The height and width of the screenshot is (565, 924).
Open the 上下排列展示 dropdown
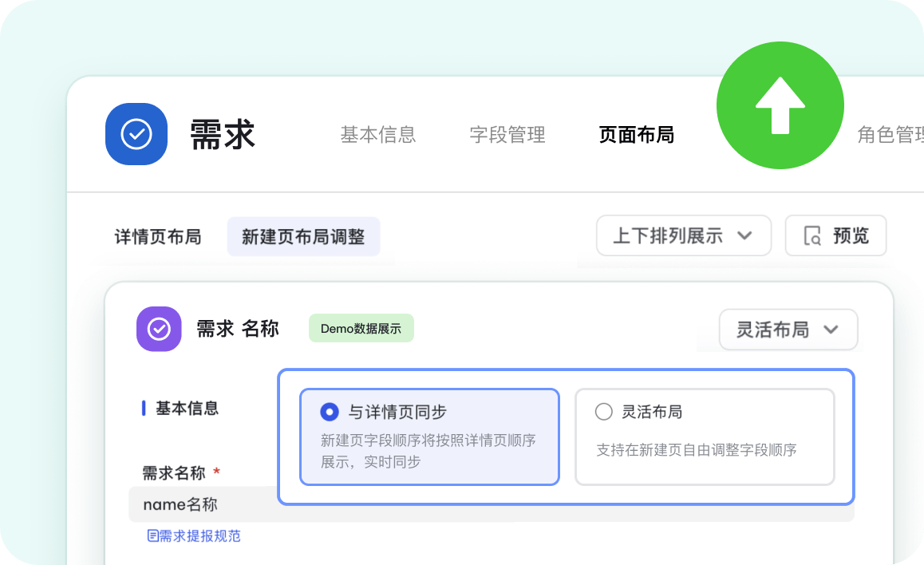(x=683, y=236)
